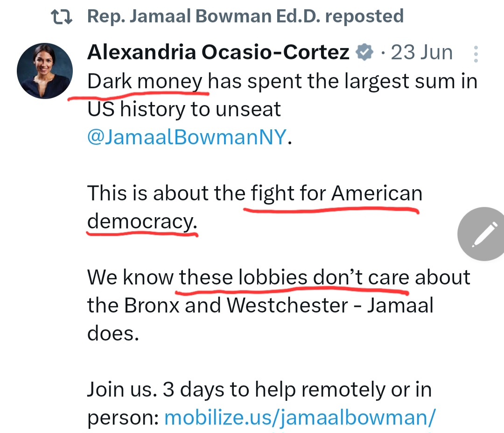This screenshot has width=504, height=433.
Task: Click the repost arrows icon
Action: 62,17
